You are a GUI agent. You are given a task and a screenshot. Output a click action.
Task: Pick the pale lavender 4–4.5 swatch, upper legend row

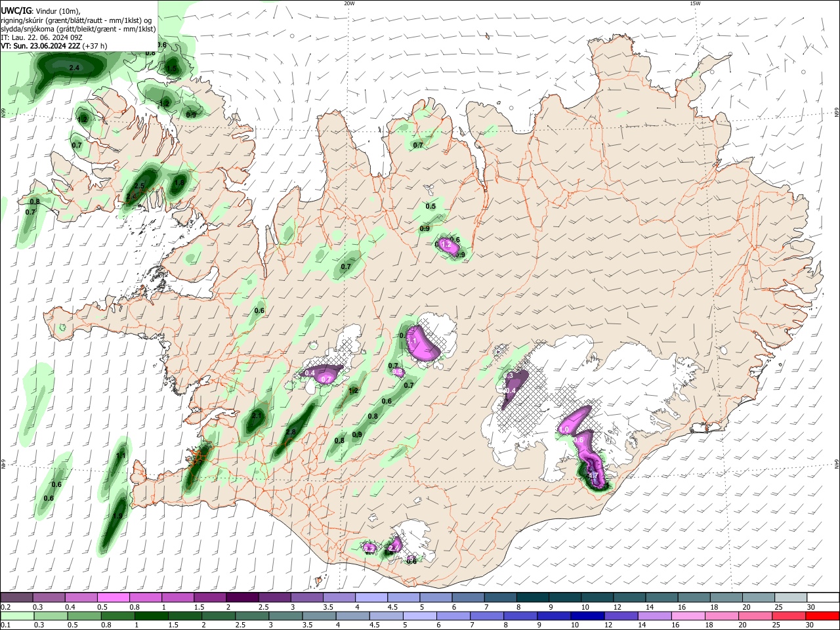pos(371,597)
